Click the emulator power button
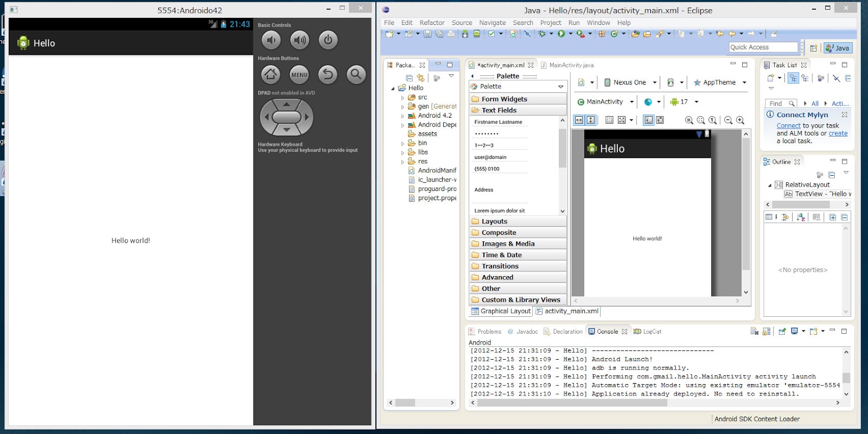 pyautogui.click(x=328, y=40)
